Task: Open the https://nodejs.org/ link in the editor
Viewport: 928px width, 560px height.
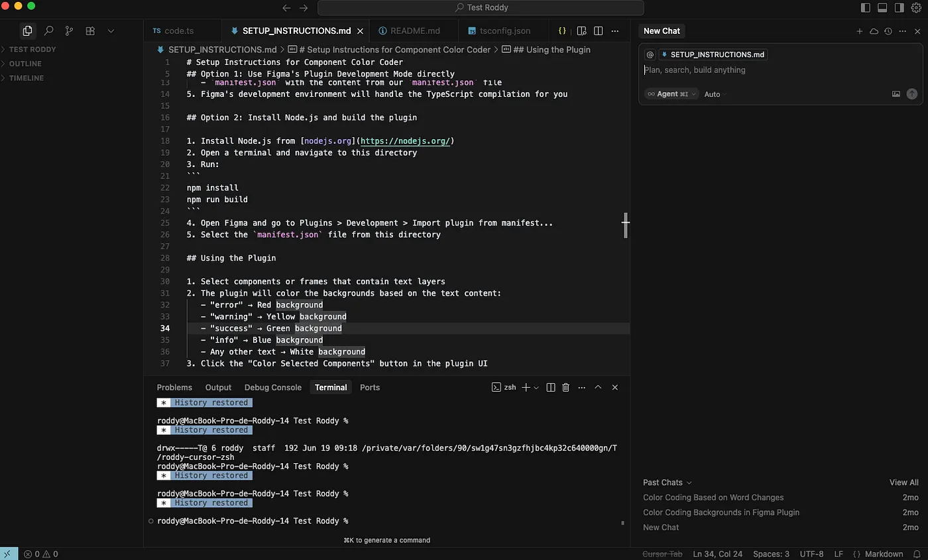Action: [406, 140]
